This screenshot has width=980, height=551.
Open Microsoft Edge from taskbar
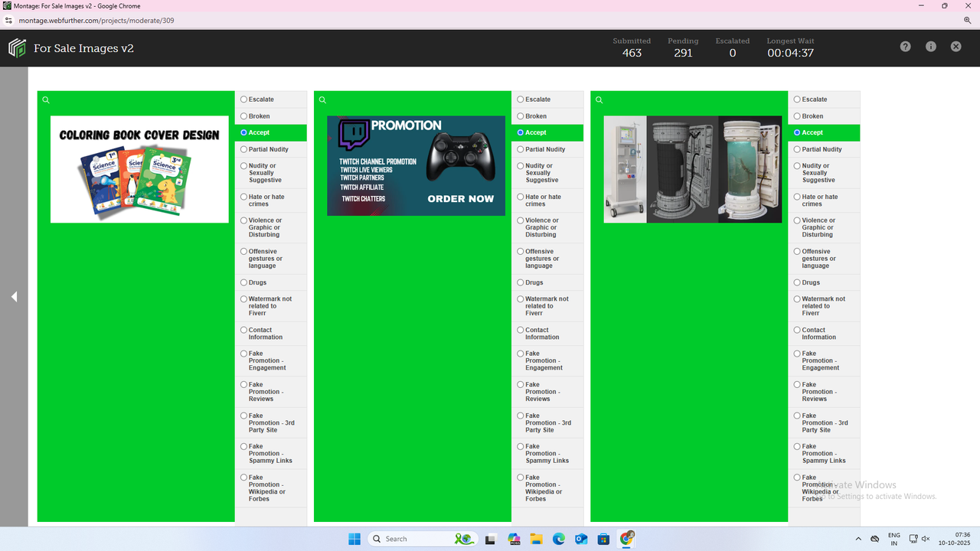pos(559,539)
